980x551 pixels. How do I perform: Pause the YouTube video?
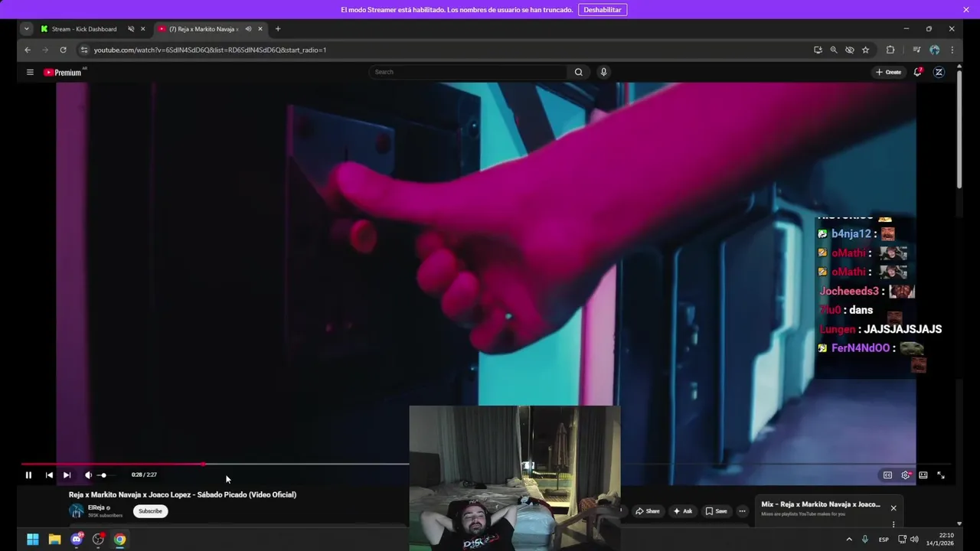point(28,475)
